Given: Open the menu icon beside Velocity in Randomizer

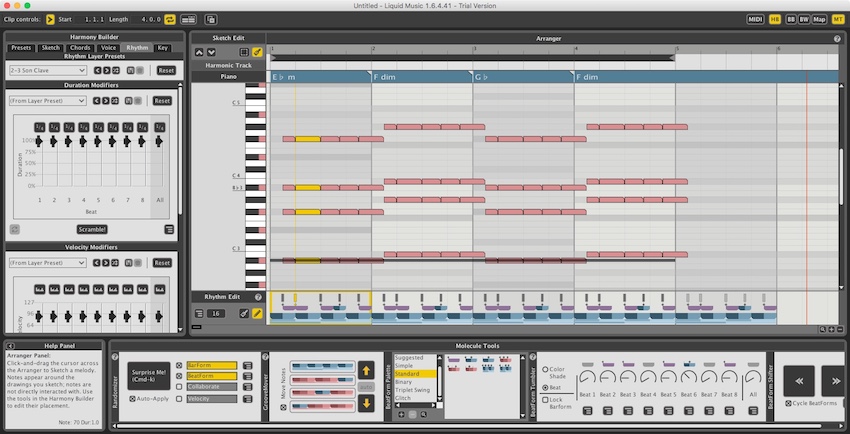Looking at the screenshot, I should [247, 399].
